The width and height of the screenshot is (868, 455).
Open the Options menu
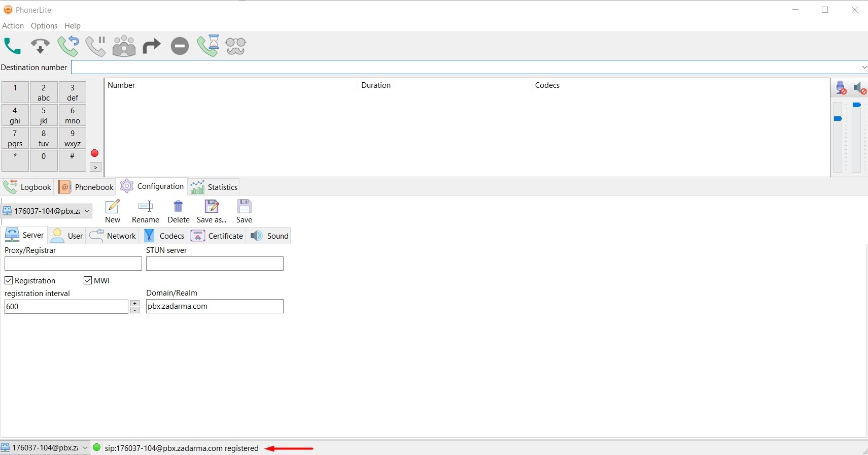click(44, 26)
